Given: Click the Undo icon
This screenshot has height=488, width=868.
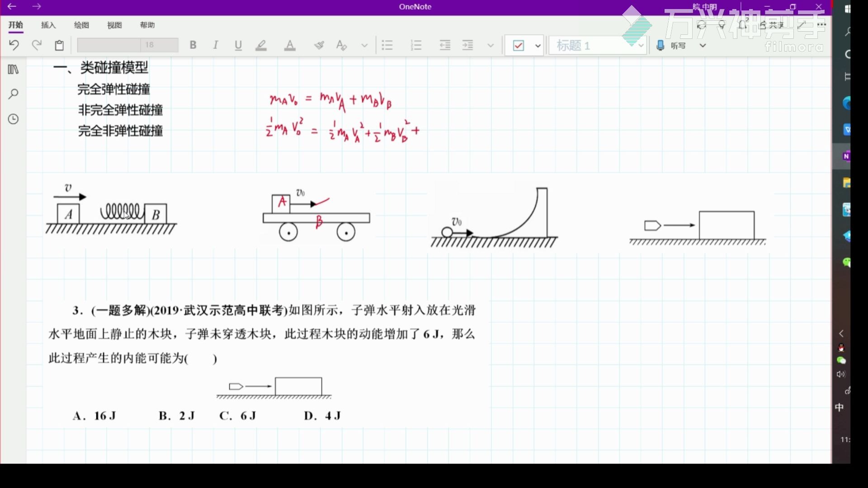Looking at the screenshot, I should (14, 45).
